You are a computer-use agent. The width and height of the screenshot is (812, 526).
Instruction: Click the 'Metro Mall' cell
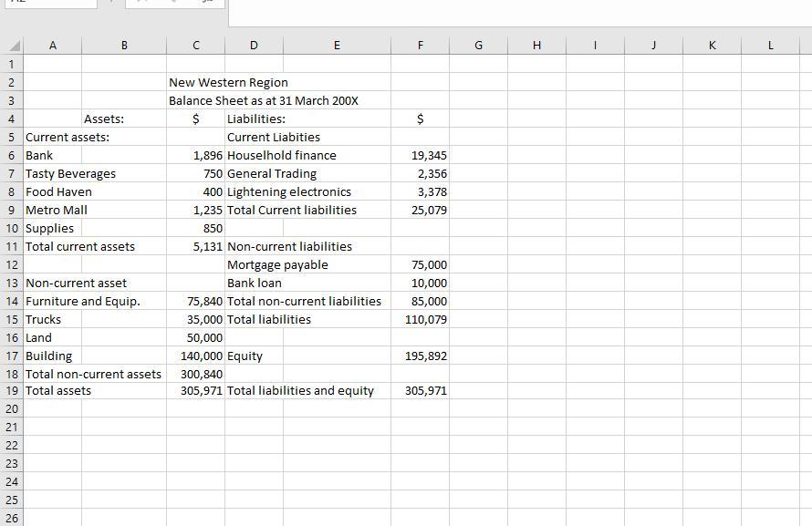coord(52,210)
